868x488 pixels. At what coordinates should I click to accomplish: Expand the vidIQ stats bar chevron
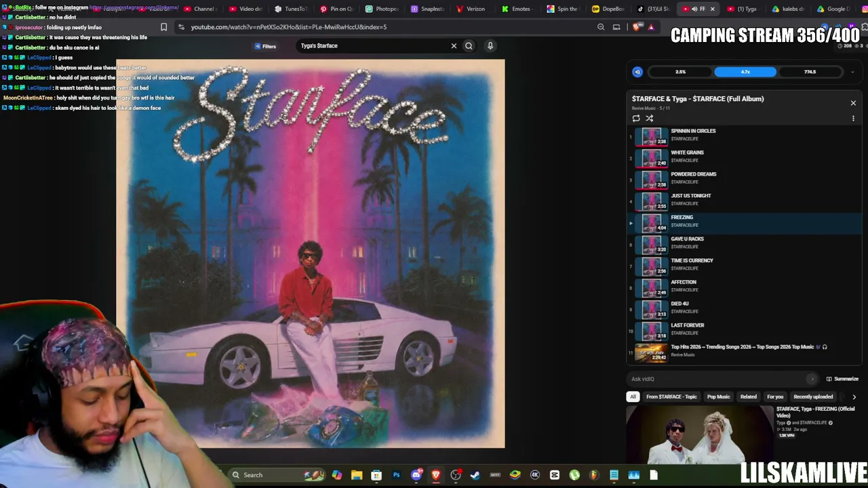852,72
